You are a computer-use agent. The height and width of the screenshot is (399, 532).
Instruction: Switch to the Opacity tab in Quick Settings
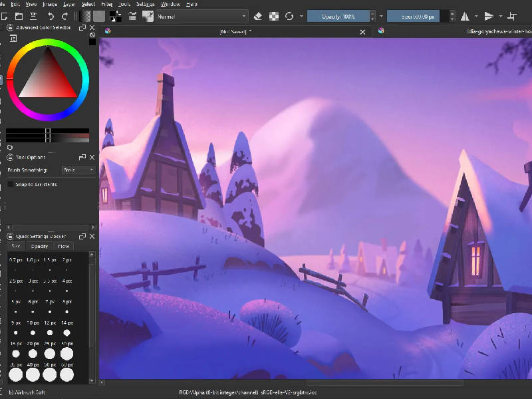coord(39,246)
